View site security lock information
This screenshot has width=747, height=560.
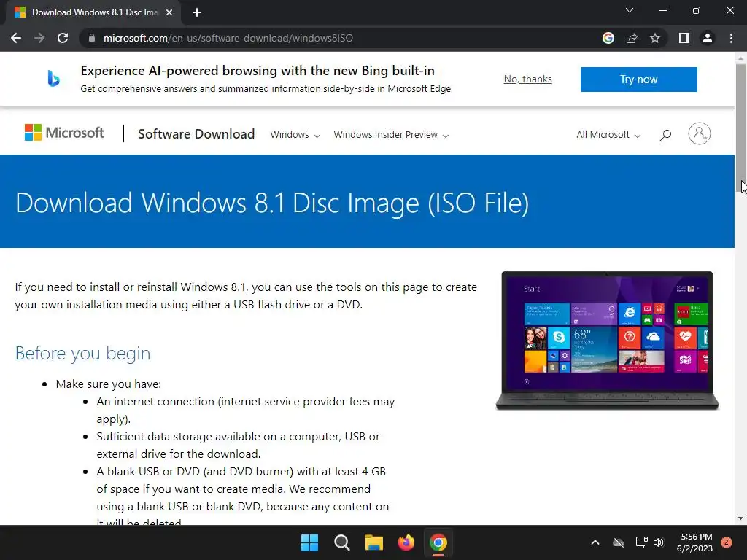coord(92,38)
